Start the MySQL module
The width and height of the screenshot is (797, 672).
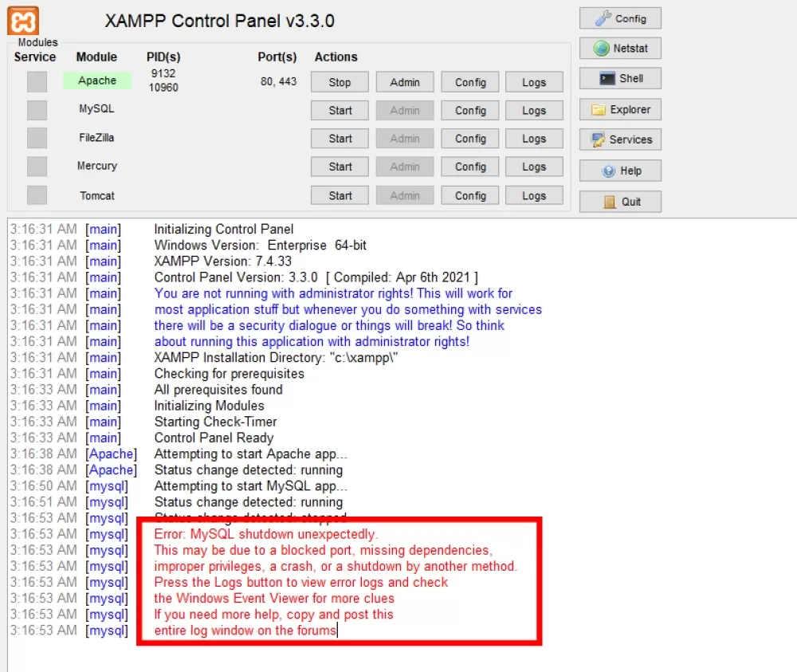[340, 110]
